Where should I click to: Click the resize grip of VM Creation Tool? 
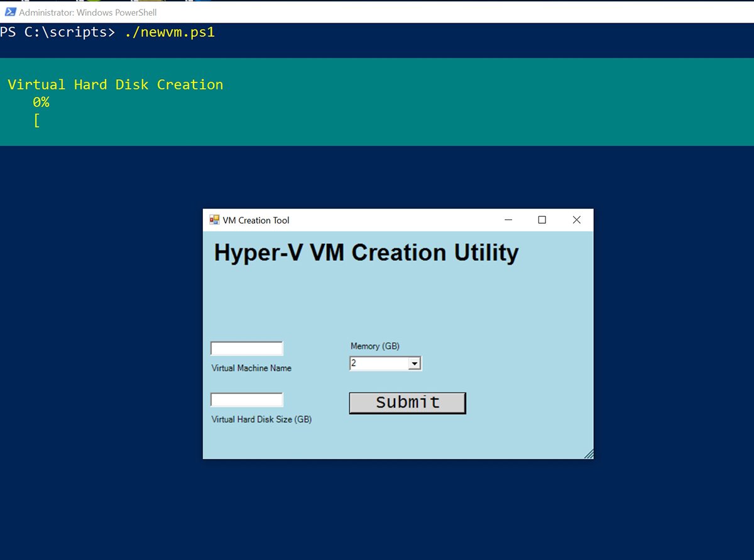coord(589,454)
